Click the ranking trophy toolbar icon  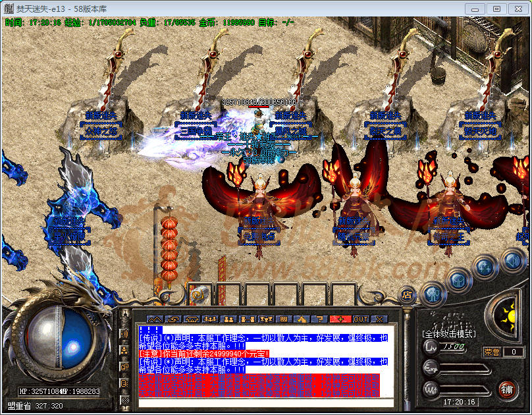click(x=265, y=319)
